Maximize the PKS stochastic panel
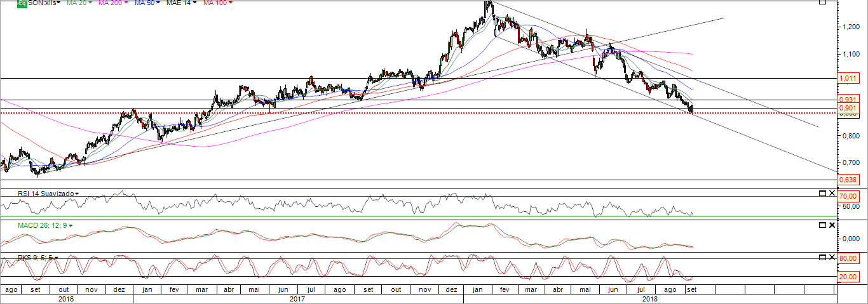The image size is (868, 304). (x=822, y=257)
